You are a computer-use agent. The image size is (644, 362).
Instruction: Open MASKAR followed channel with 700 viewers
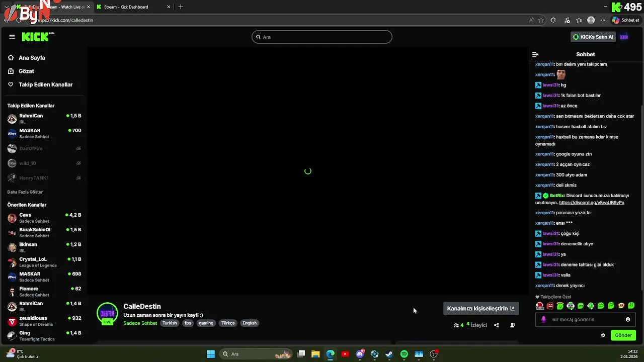coord(44,133)
